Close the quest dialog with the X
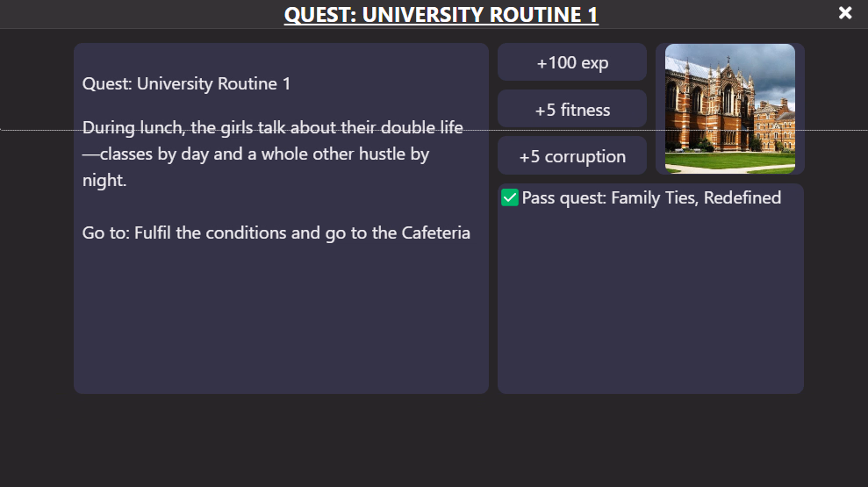 845,13
